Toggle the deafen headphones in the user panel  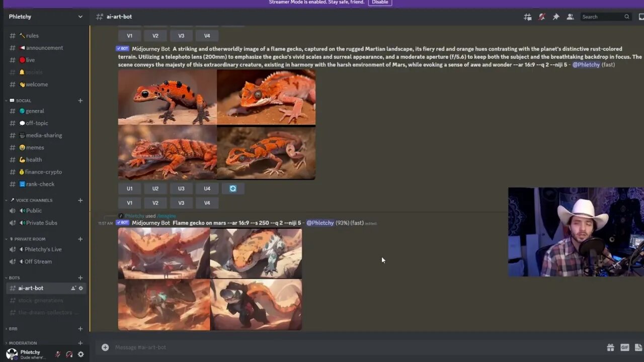click(x=69, y=354)
